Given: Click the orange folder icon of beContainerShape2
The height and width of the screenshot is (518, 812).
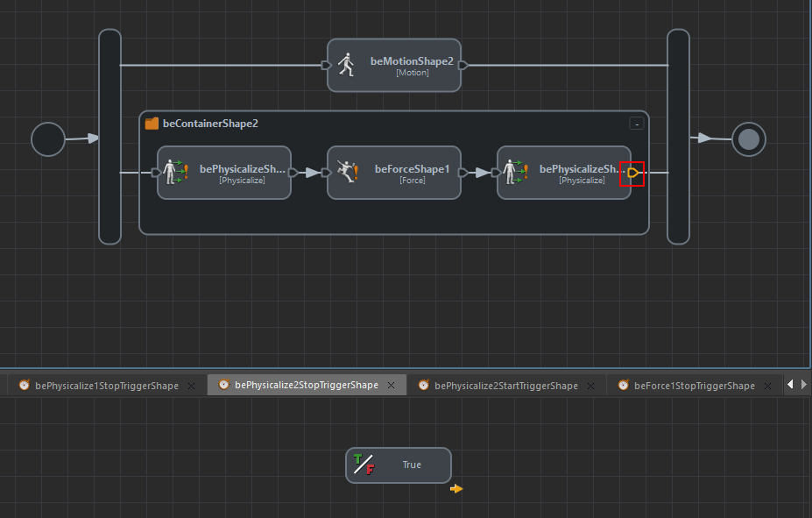Looking at the screenshot, I should 152,124.
